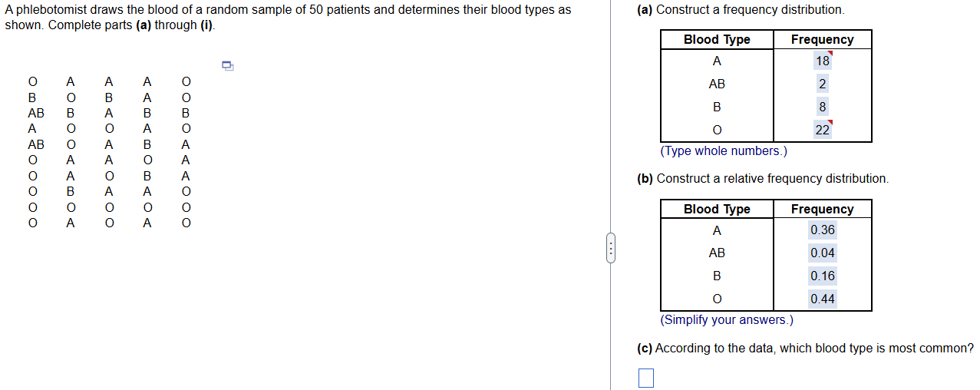Click the AB row label in the relative frequency table

pos(717,253)
